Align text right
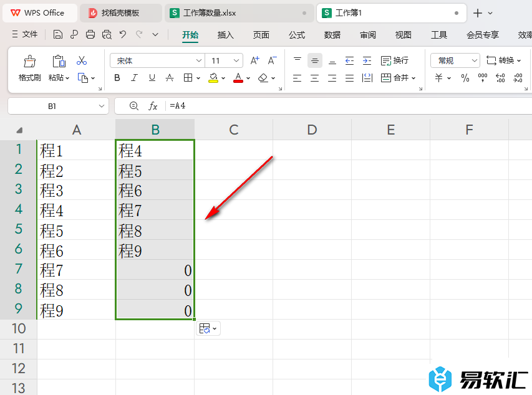Image resolution: width=532 pixels, height=395 pixels. click(x=332, y=78)
